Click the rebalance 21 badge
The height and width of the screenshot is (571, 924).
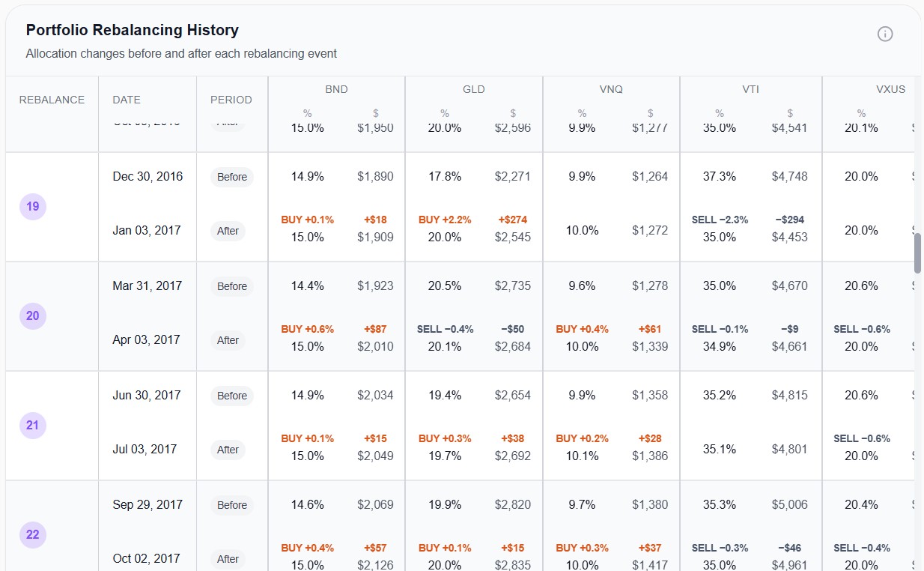[x=32, y=425]
